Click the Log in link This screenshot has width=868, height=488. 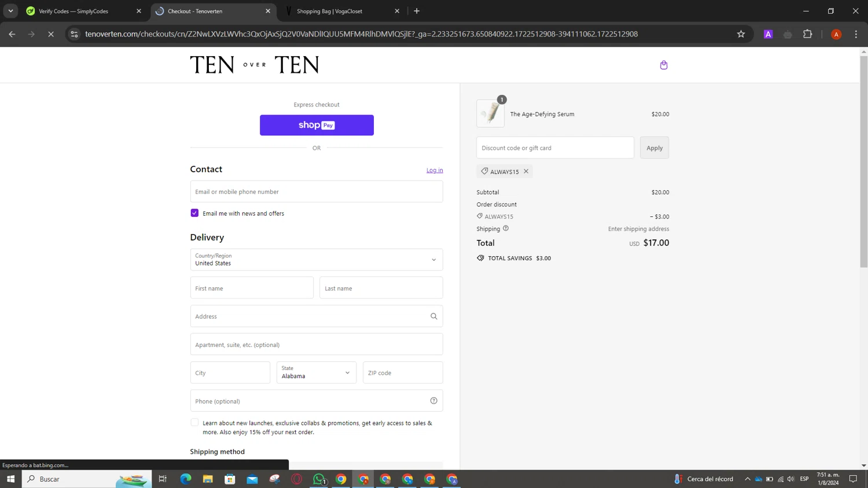tap(435, 170)
